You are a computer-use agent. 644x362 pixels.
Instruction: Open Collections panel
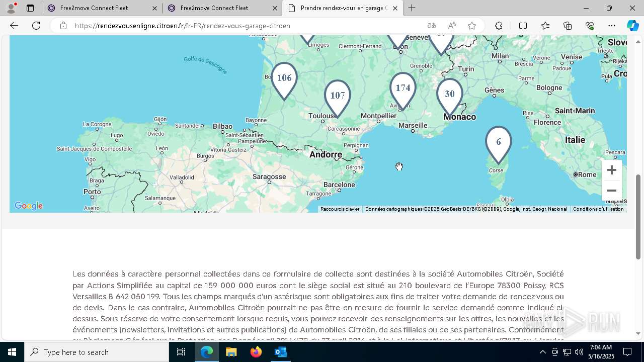pyautogui.click(x=568, y=26)
